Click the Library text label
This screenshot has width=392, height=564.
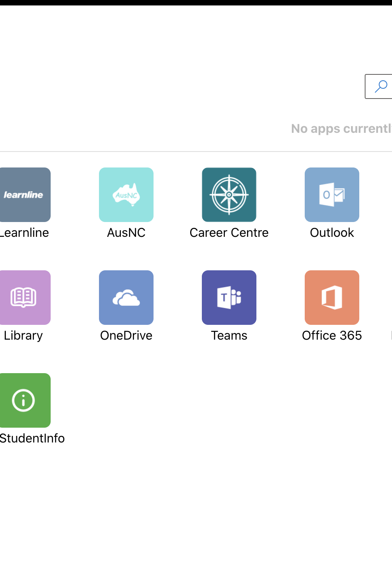click(x=23, y=335)
